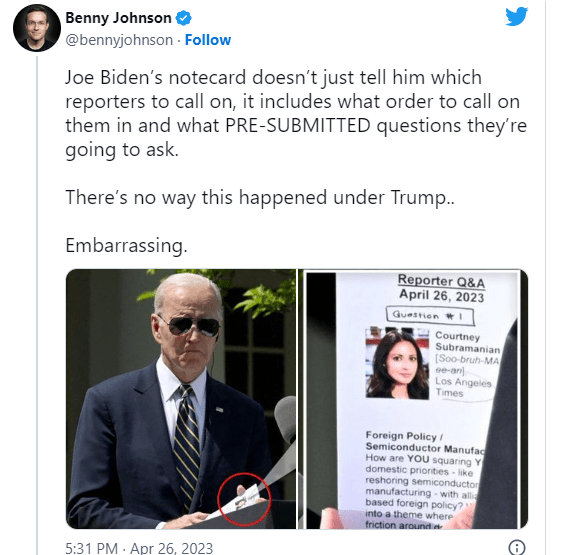This screenshot has width=573, height=555.
Task: Click the blue verified badge
Action: [183, 18]
